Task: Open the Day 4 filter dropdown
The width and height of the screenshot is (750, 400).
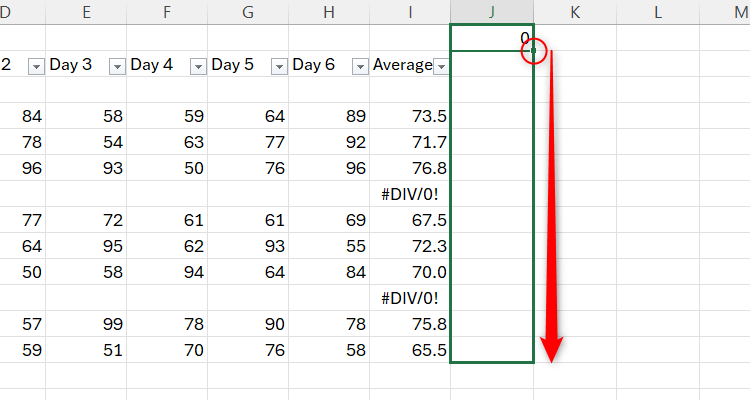Action: click(197, 65)
